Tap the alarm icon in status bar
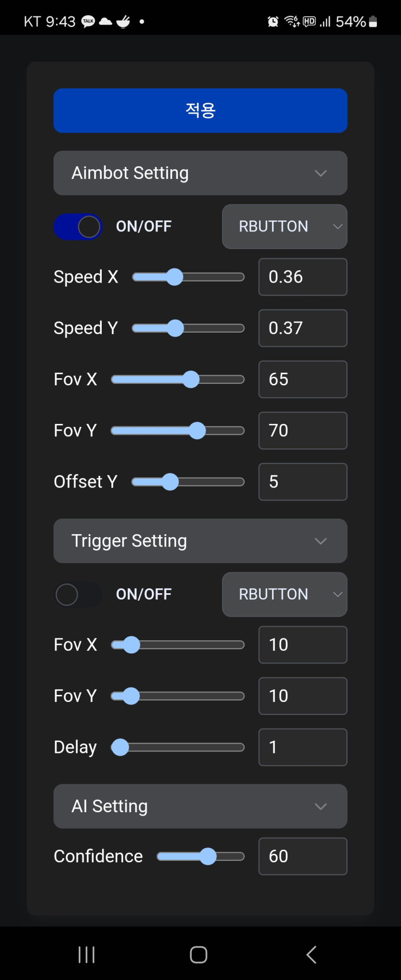This screenshot has height=980, width=401. click(273, 22)
